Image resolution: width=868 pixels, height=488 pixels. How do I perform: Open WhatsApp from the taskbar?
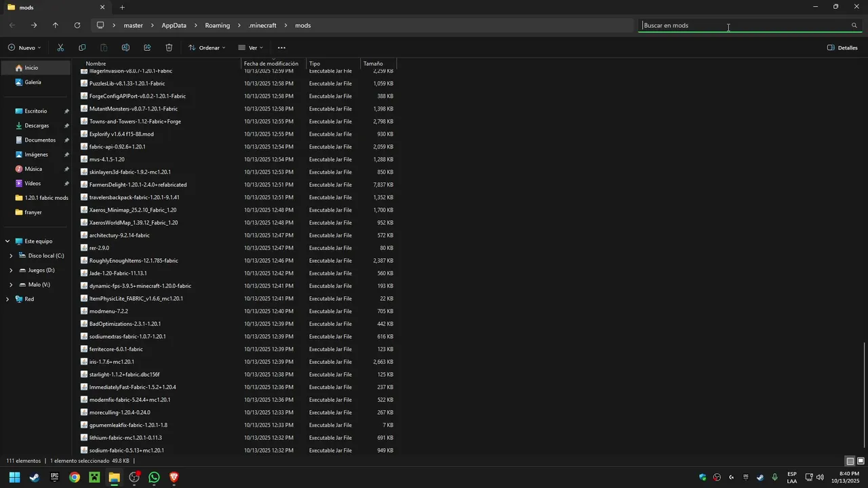(154, 477)
